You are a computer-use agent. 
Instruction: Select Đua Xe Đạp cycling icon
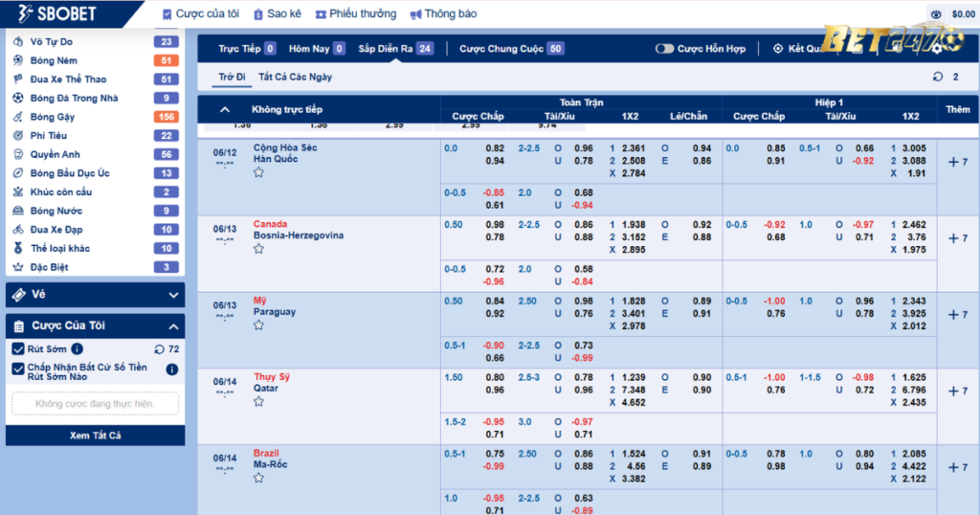tap(18, 230)
